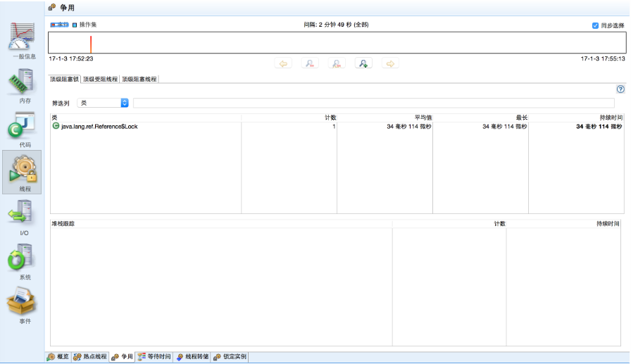
Task: Open the 线程转储 bottom tab
Action: 192,357
